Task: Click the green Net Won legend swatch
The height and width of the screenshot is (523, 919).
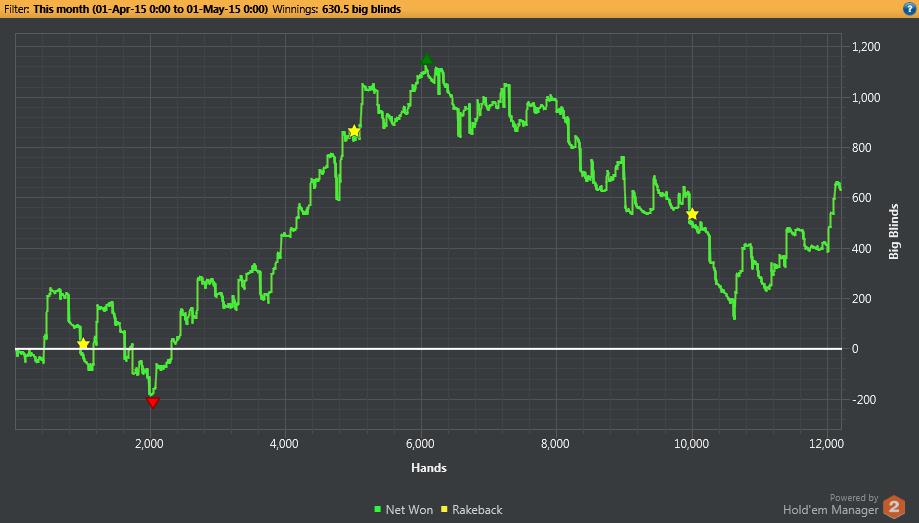Action: 377,509
